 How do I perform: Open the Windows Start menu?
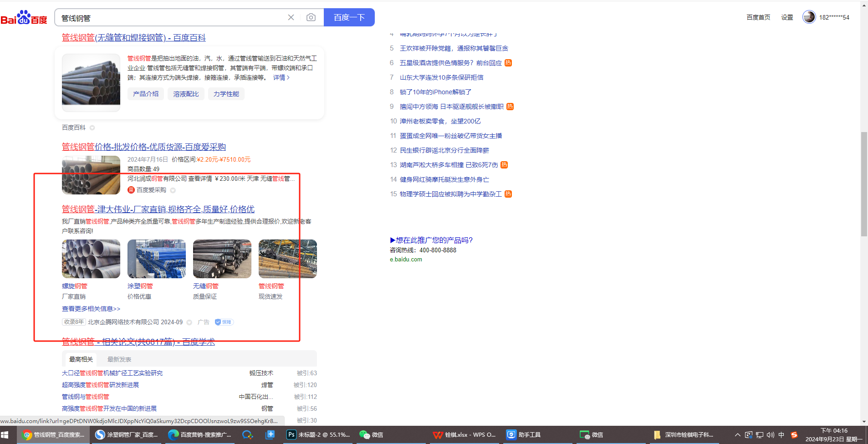(5, 435)
